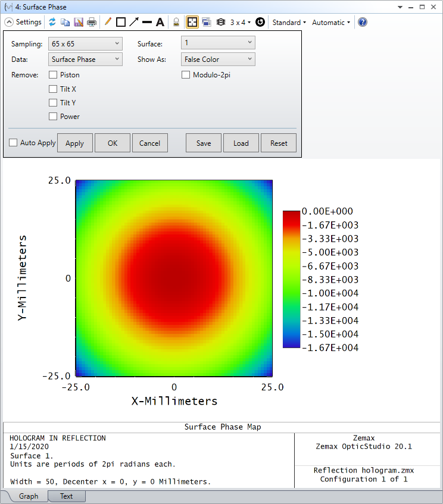Select the draw rectangle tool
The width and height of the screenshot is (443, 504).
click(121, 22)
